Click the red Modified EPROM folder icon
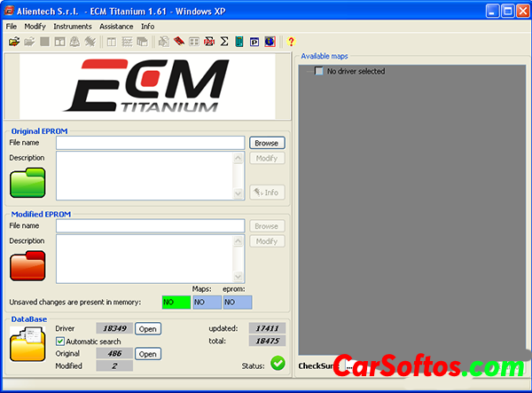The width and height of the screenshot is (532, 393). tap(27, 266)
